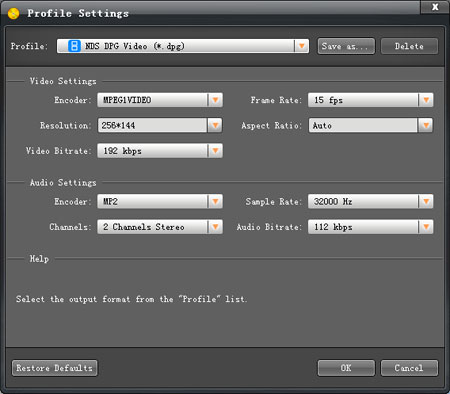Click the 256*144 resolution field
This screenshot has width=450, height=394.
point(152,125)
